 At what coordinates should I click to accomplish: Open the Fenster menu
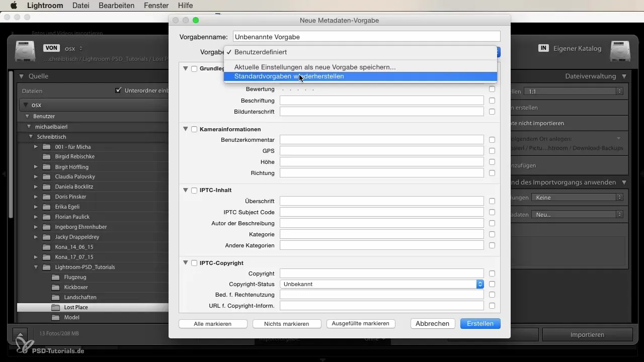point(156,6)
